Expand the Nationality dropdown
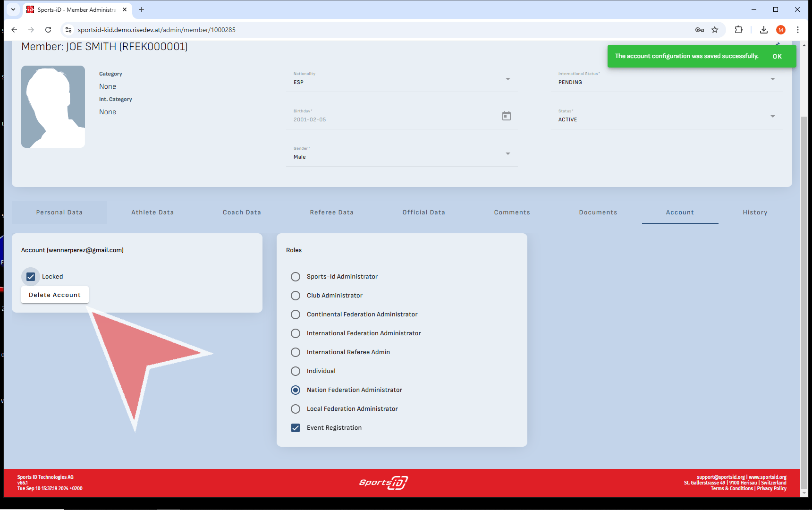This screenshot has height=510, width=812. click(508, 79)
